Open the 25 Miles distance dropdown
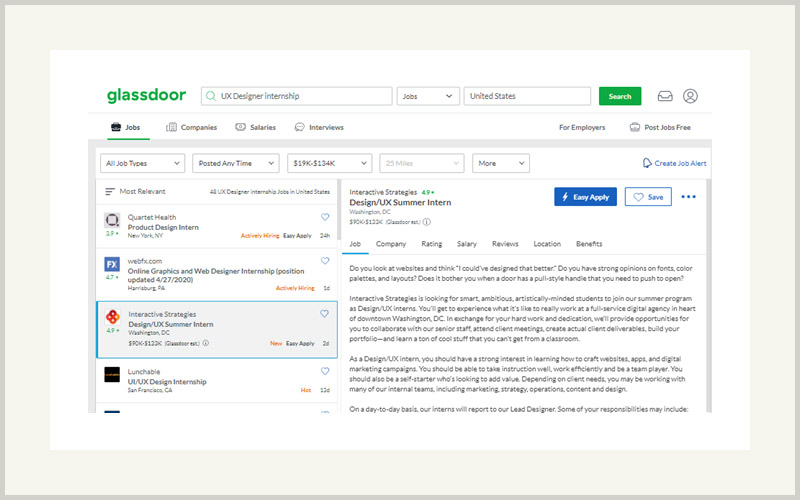 pyautogui.click(x=422, y=163)
